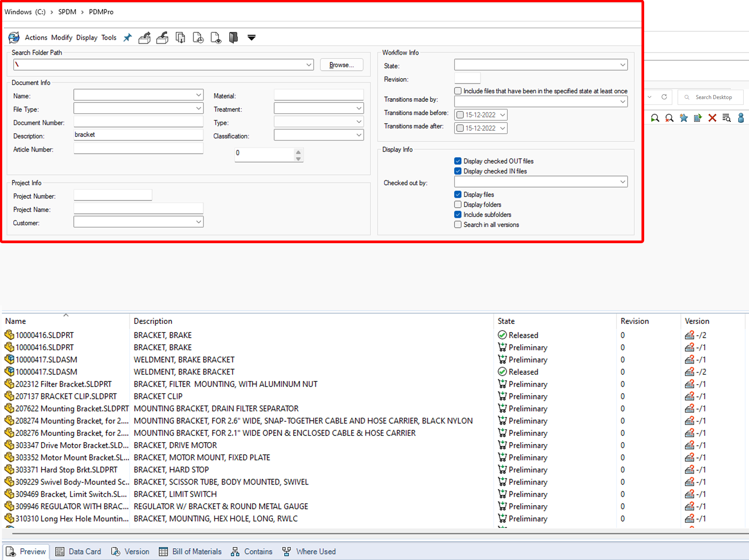This screenshot has width=749, height=560.
Task: Switch to the Data Card tab
Action: click(x=78, y=552)
